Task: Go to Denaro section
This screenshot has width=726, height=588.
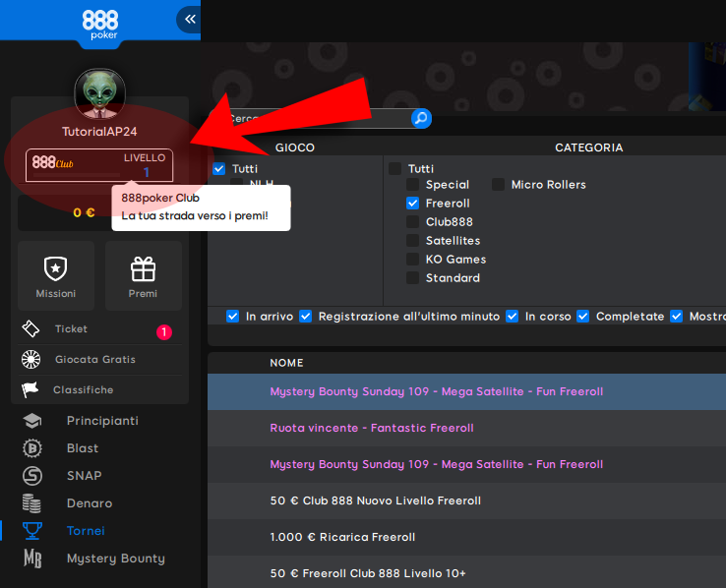Action: 90,503
